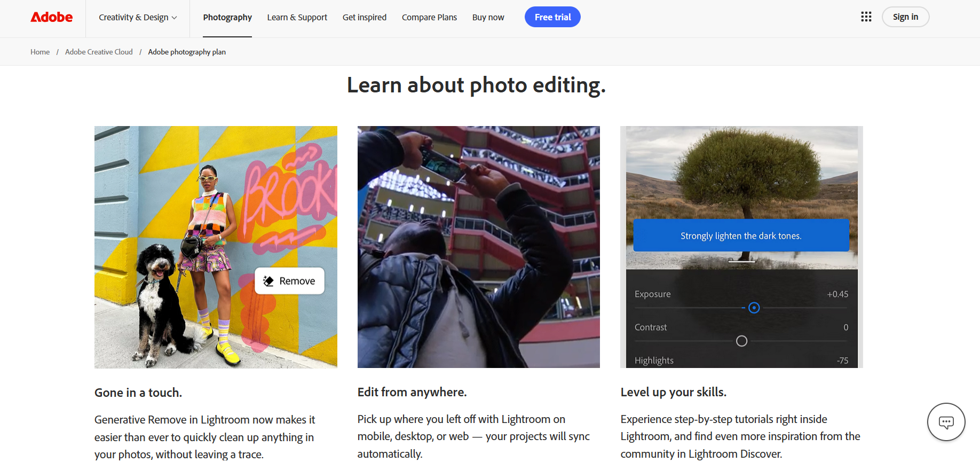Click the 'Strongly lighten the dark tones' banner
The width and height of the screenshot is (980, 462).
click(741, 236)
